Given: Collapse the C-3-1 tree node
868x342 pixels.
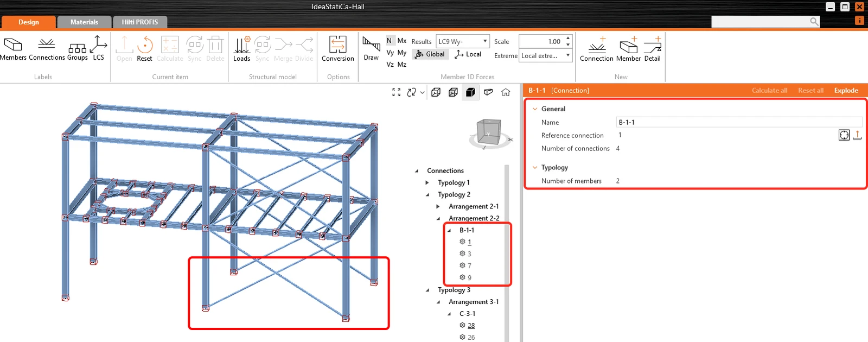Looking at the screenshot, I should (x=449, y=314).
